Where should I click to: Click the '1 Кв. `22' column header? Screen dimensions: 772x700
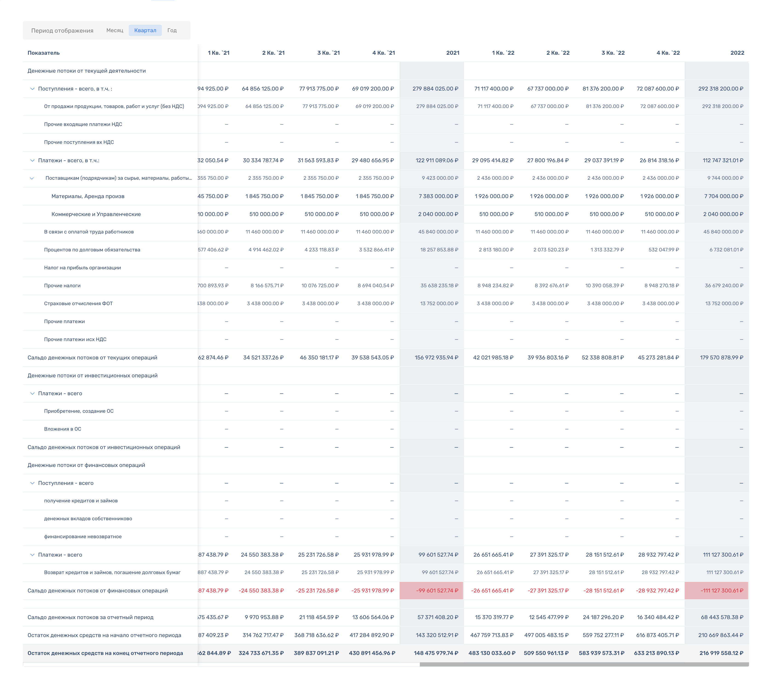[x=503, y=53]
